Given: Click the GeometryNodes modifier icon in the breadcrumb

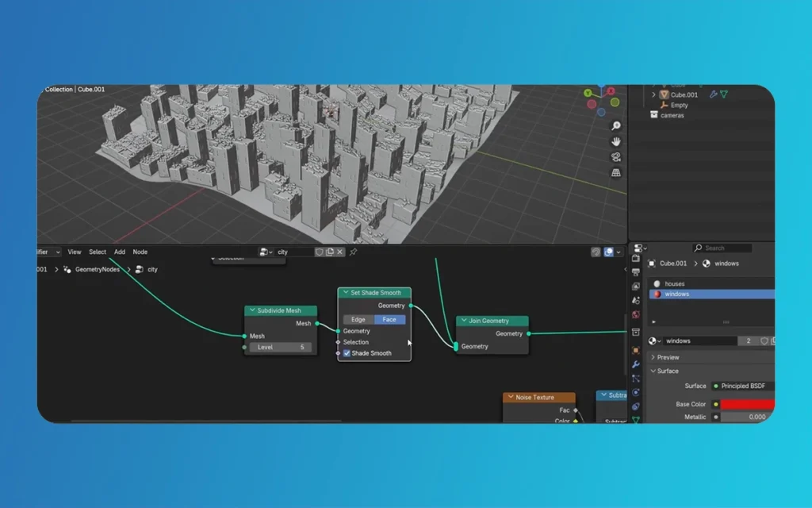Looking at the screenshot, I should (x=67, y=270).
